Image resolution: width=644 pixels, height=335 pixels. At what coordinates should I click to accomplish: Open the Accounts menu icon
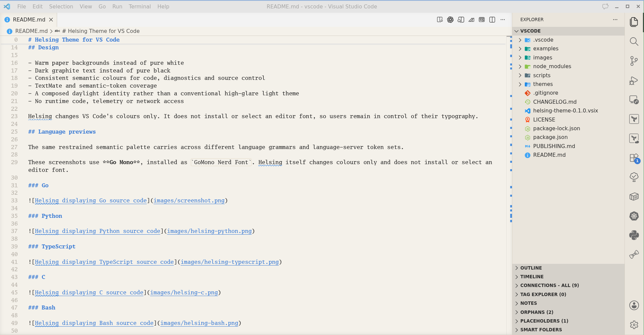(634, 305)
